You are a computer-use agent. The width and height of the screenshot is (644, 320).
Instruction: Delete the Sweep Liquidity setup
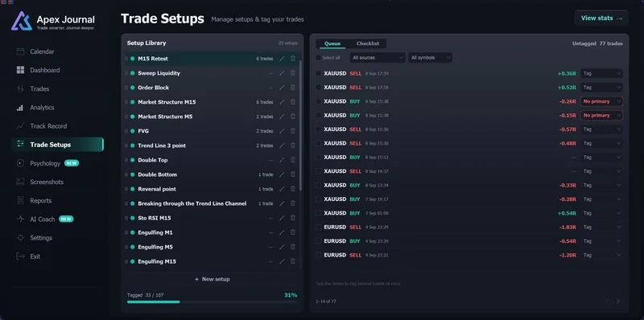point(293,73)
